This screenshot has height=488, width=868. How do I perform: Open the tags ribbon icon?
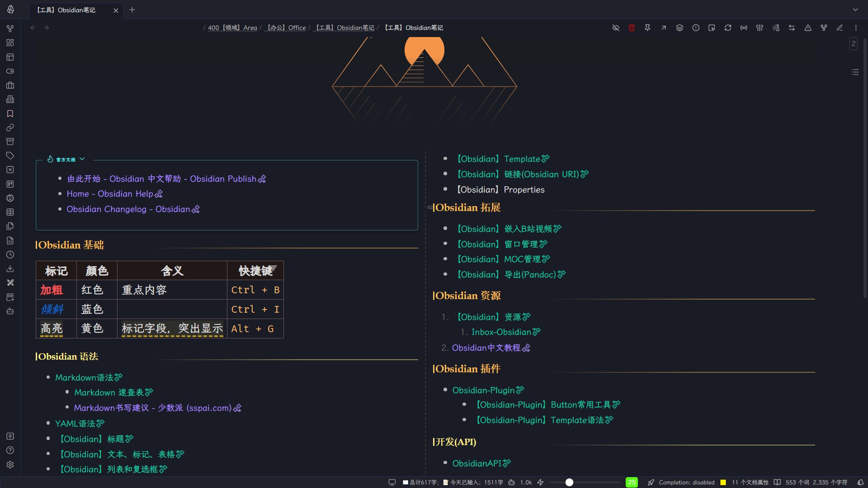[x=10, y=155]
